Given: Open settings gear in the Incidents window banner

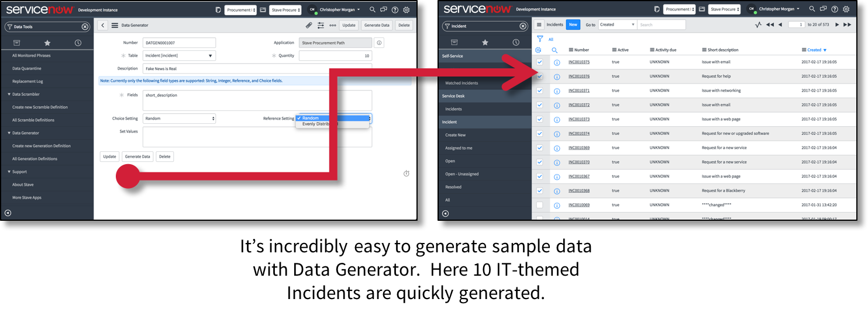Looking at the screenshot, I should [846, 9].
